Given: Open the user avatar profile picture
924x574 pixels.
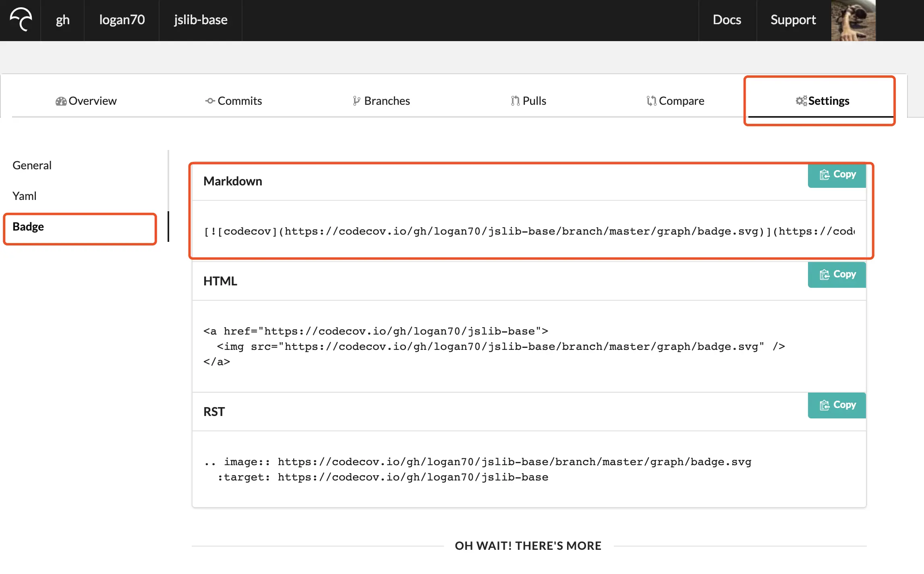Looking at the screenshot, I should pyautogui.click(x=853, y=20).
